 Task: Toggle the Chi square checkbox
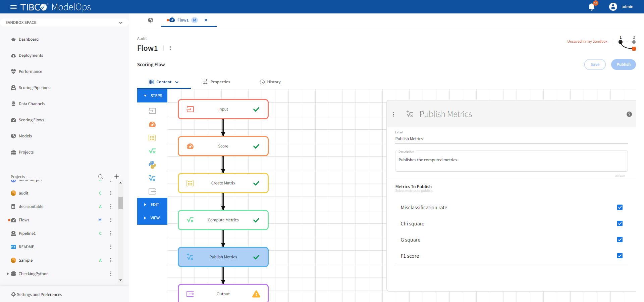coord(620,223)
